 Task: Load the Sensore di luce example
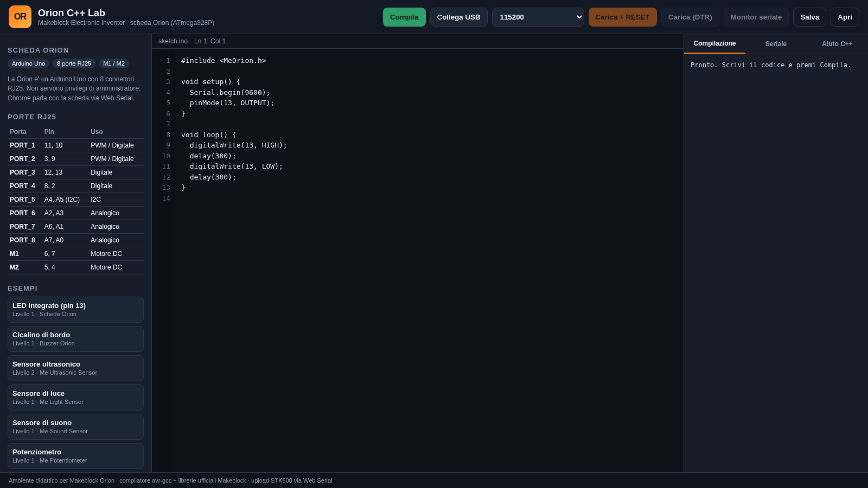tap(75, 397)
